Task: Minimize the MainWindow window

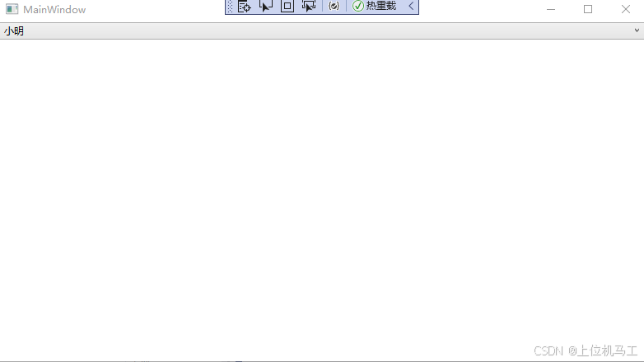Action: (551, 9)
